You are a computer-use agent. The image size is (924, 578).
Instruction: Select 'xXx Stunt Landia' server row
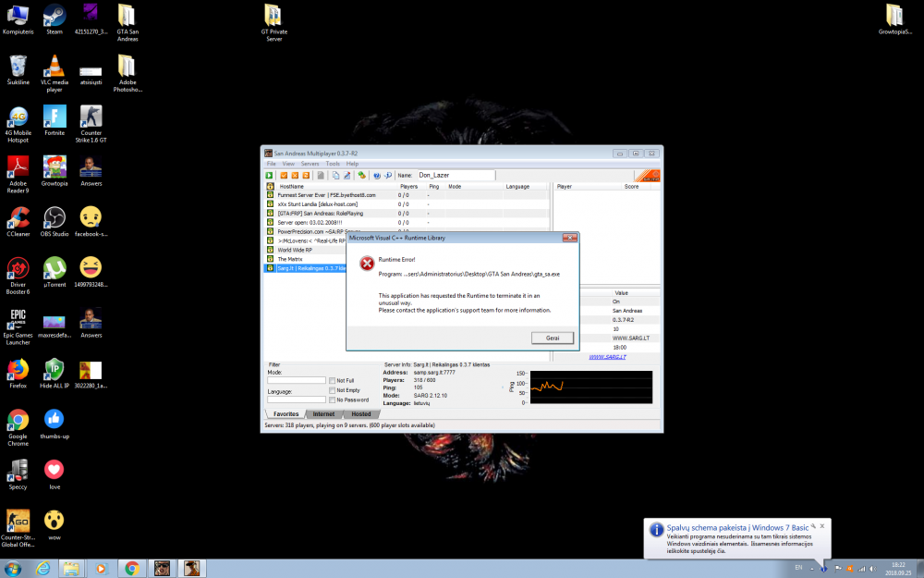pos(407,204)
